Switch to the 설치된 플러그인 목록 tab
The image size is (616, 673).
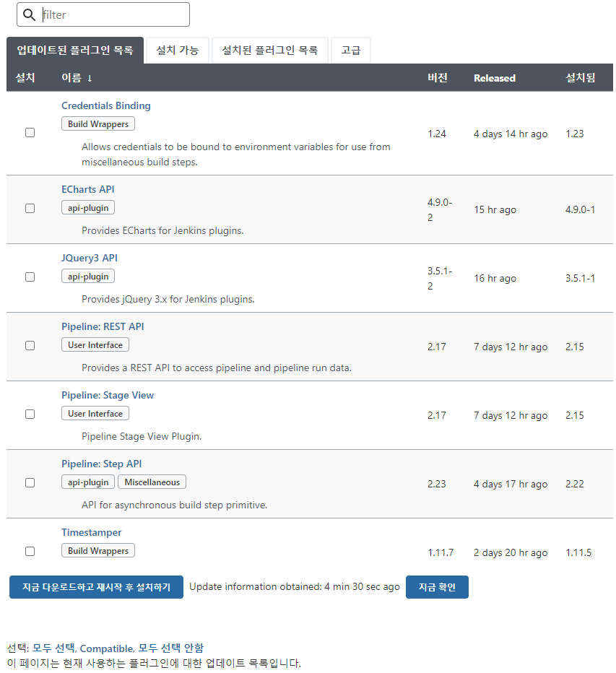269,51
